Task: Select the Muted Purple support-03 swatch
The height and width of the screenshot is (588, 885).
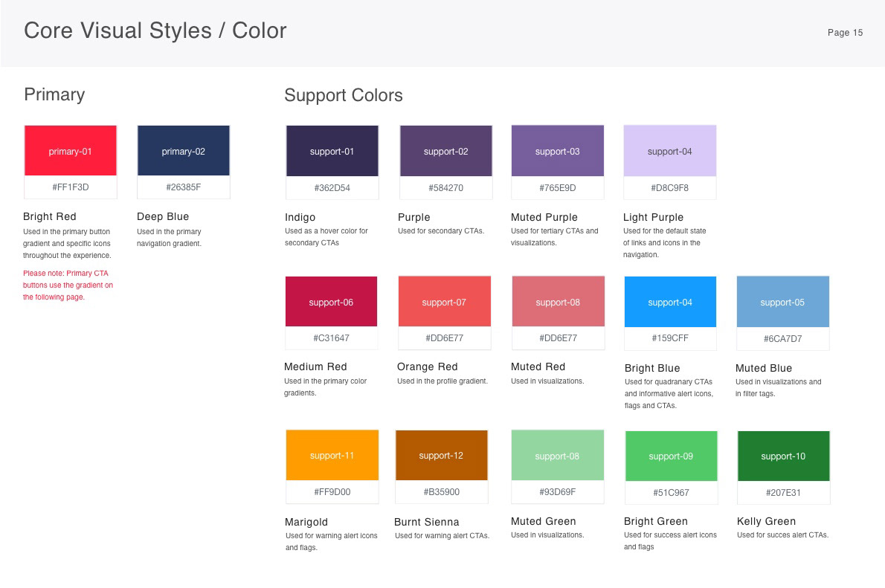Action: (557, 151)
